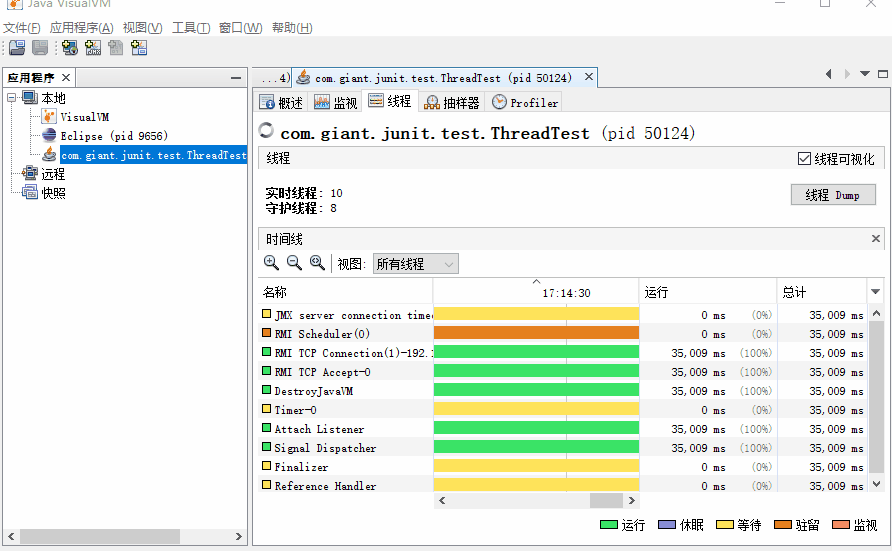
Task: Switch to the 概述 tab
Action: coord(281,102)
